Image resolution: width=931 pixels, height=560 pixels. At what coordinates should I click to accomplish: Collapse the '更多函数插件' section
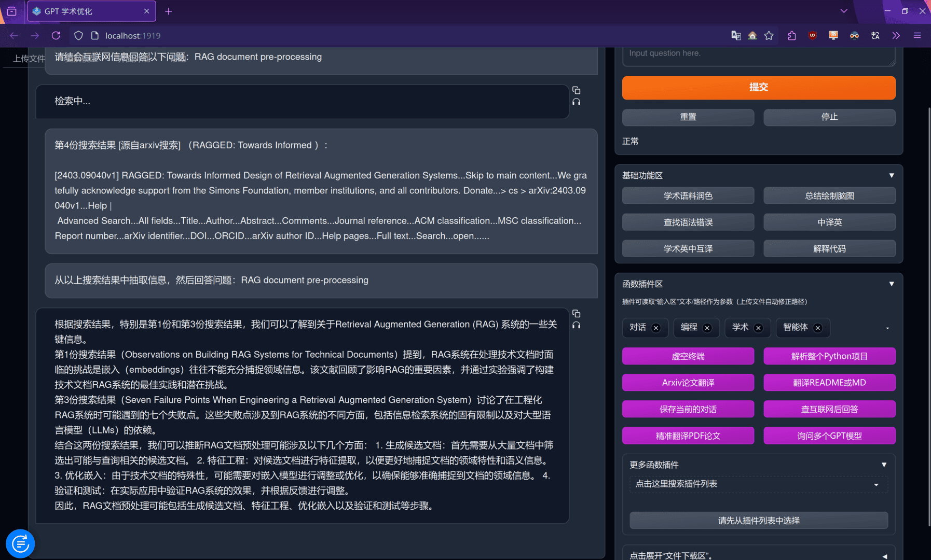[884, 465]
